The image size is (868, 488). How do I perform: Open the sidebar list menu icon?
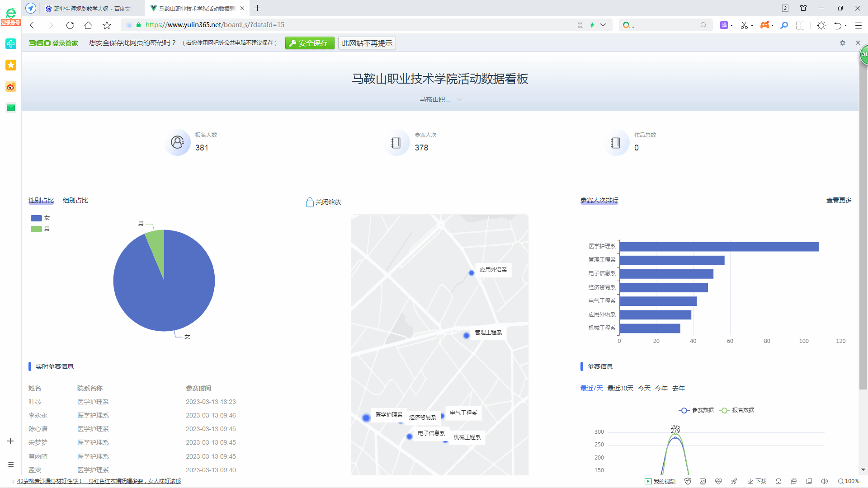[10, 465]
